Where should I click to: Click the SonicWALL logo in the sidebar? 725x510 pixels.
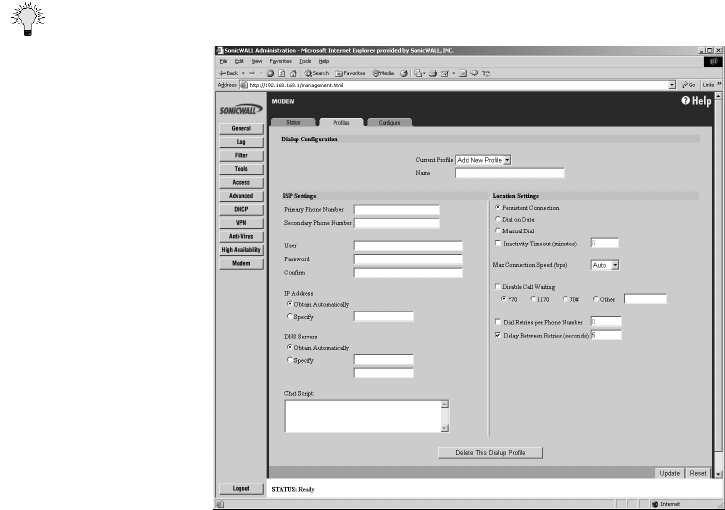click(x=241, y=110)
